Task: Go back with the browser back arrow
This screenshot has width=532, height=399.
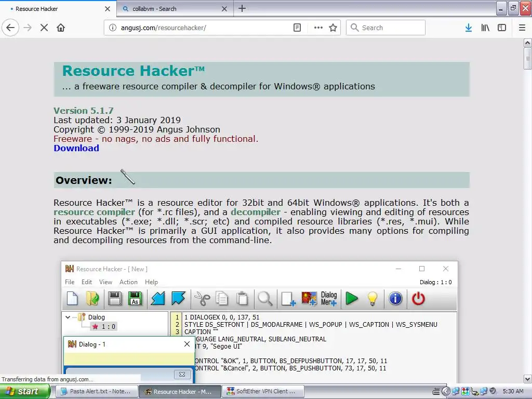Action: (x=10, y=28)
